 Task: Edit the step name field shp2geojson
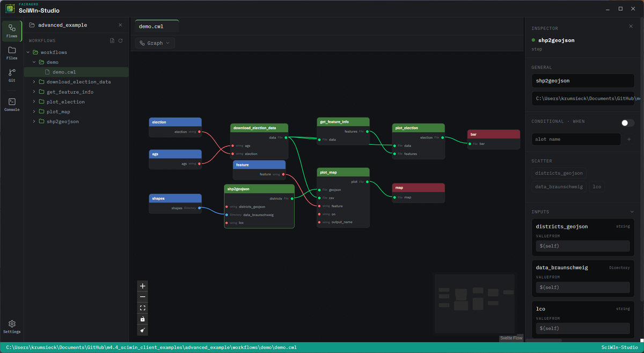tap(583, 81)
